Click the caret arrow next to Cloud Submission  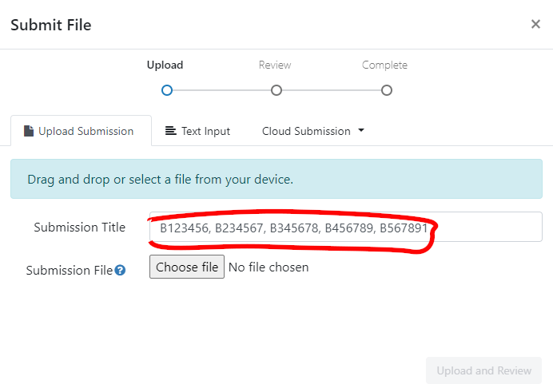point(361,130)
